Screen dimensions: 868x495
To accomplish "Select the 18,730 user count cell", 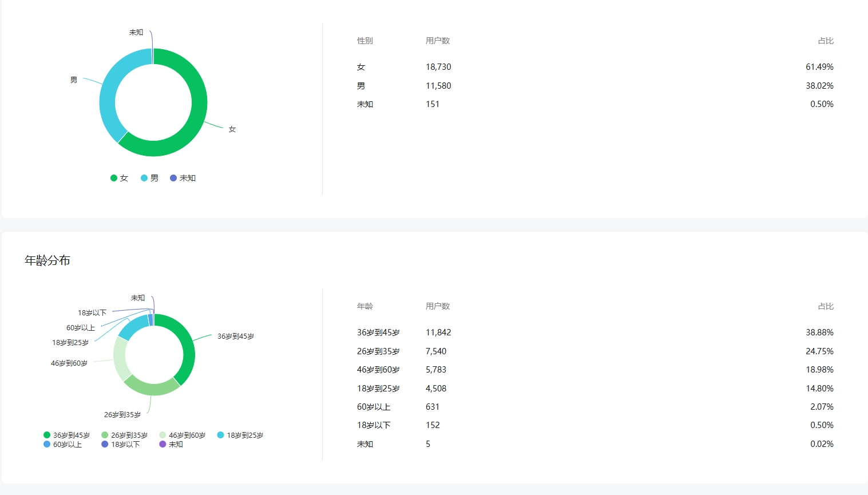I will pos(438,67).
